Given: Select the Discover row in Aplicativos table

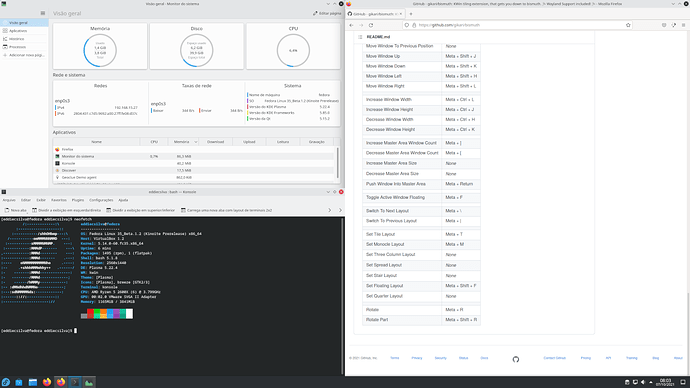Looking at the screenshot, I should pos(194,170).
